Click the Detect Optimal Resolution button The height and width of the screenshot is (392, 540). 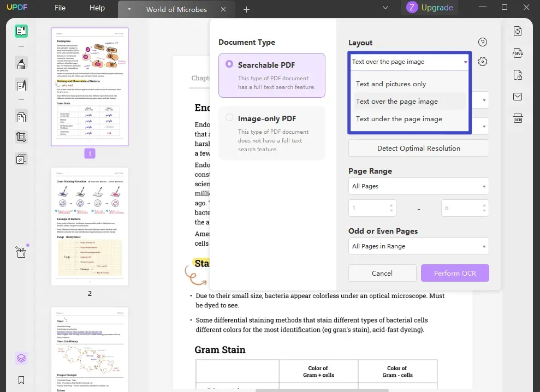pyautogui.click(x=418, y=148)
